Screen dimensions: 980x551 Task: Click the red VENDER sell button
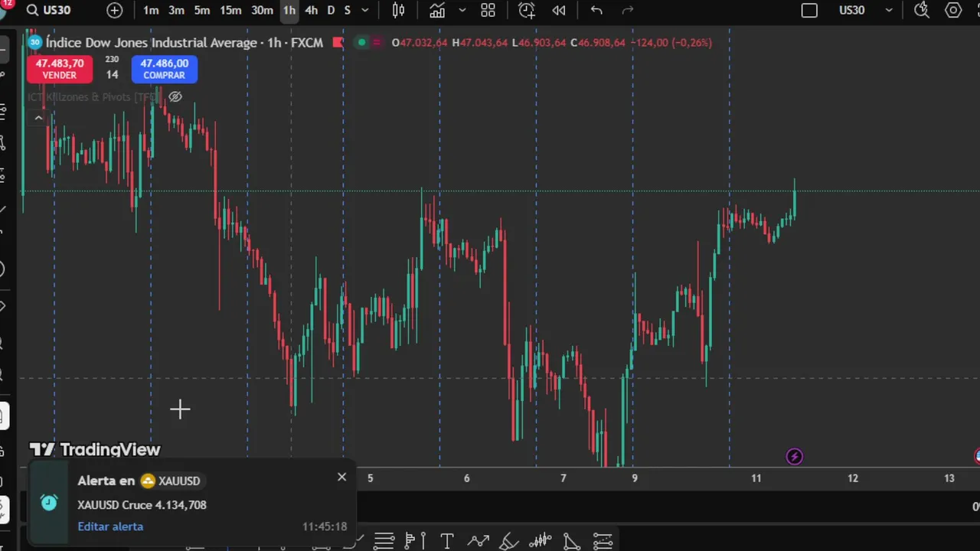(x=59, y=69)
